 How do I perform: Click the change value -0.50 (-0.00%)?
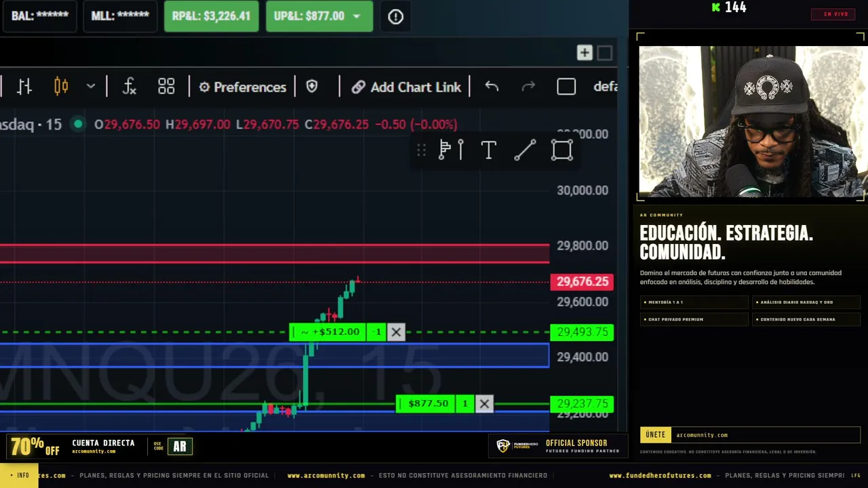click(416, 125)
